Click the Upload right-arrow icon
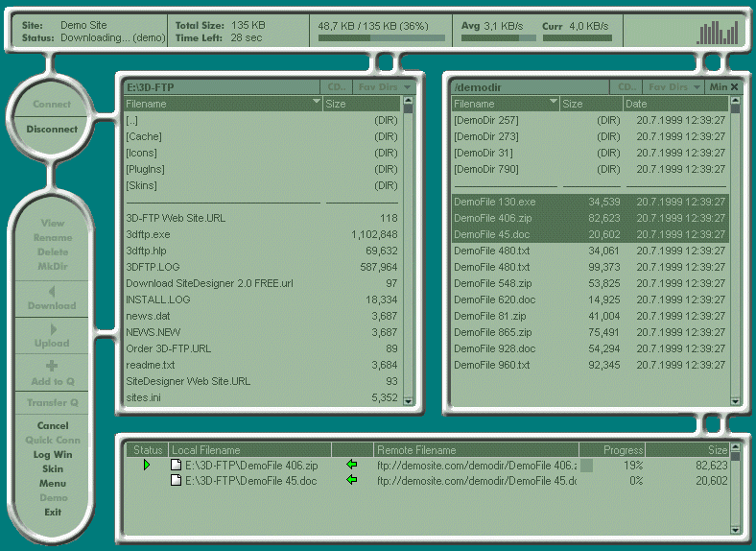756x551 pixels. click(53, 329)
